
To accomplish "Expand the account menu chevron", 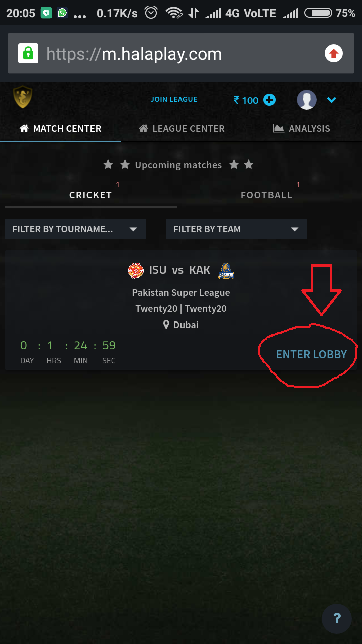I will pos(331,100).
